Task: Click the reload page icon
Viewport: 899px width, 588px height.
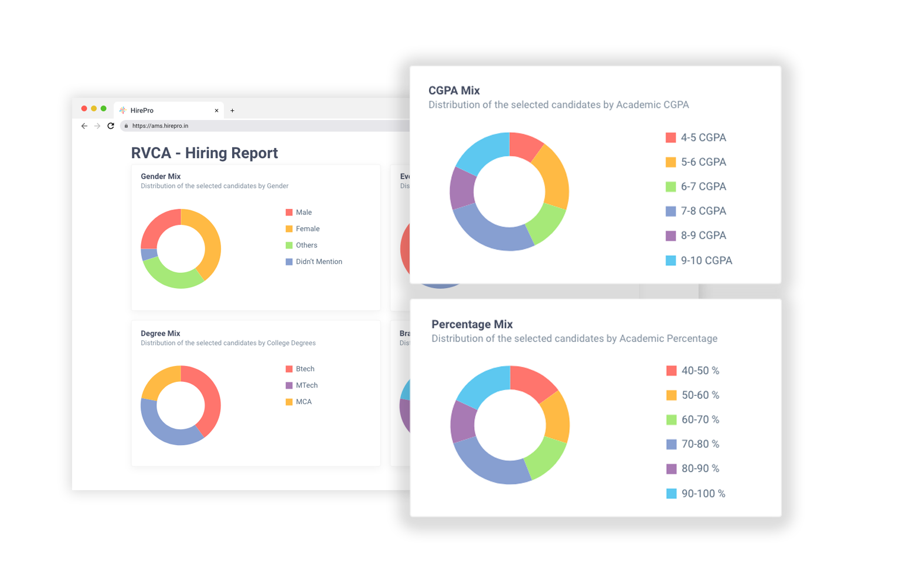Action: coord(111,125)
